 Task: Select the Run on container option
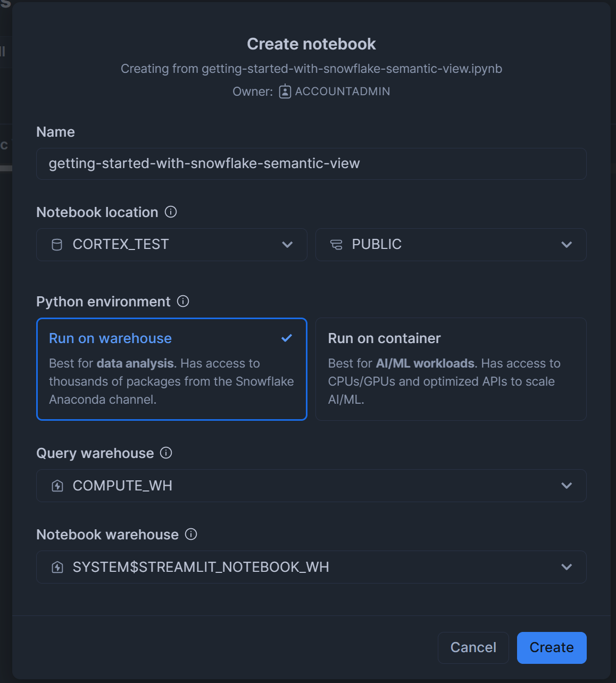point(451,369)
